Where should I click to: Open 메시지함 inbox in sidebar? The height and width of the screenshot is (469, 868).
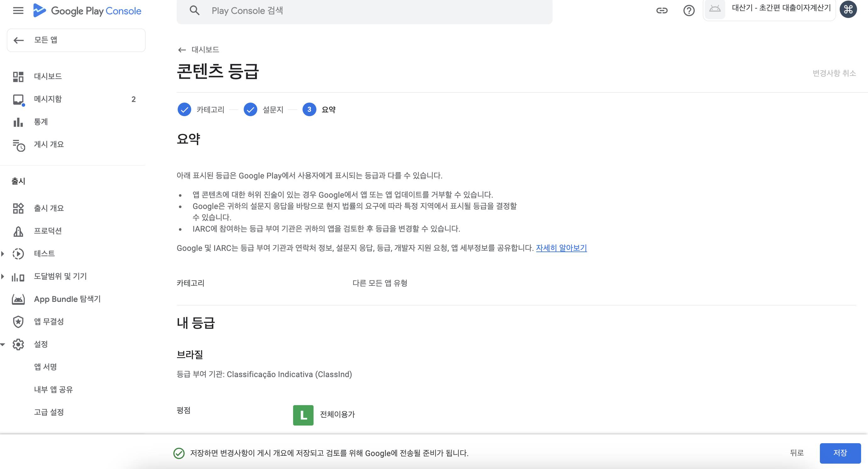tap(47, 99)
